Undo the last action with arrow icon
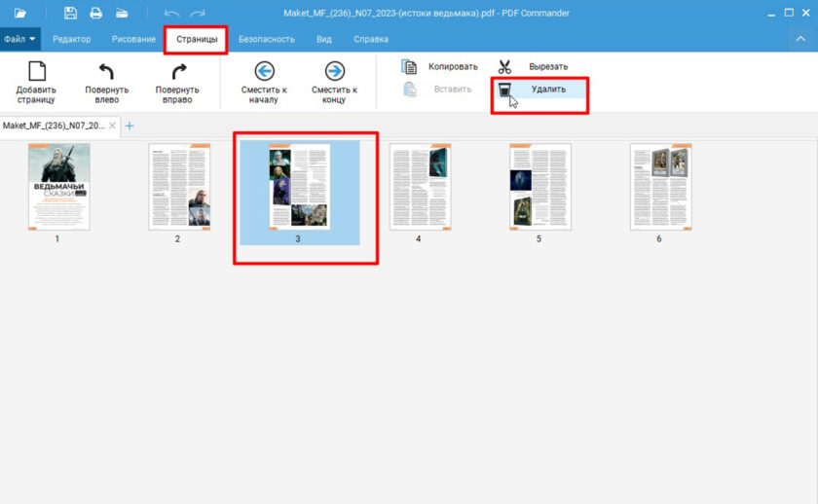The height and width of the screenshot is (504, 818). coord(171,14)
